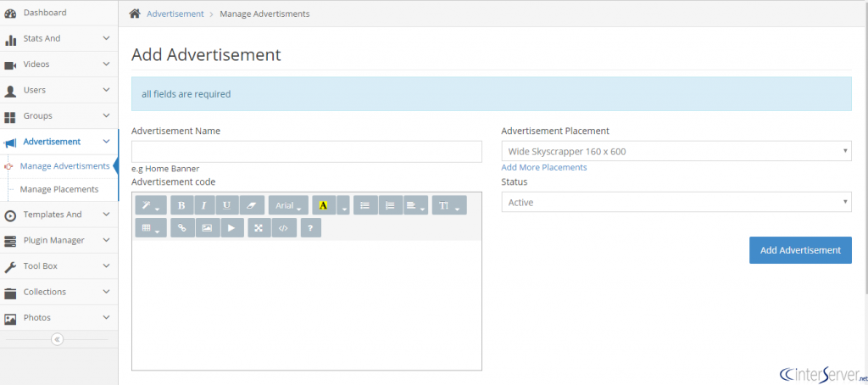Open the text height dropdown
Image resolution: width=868 pixels, height=385 pixels.
[449, 205]
